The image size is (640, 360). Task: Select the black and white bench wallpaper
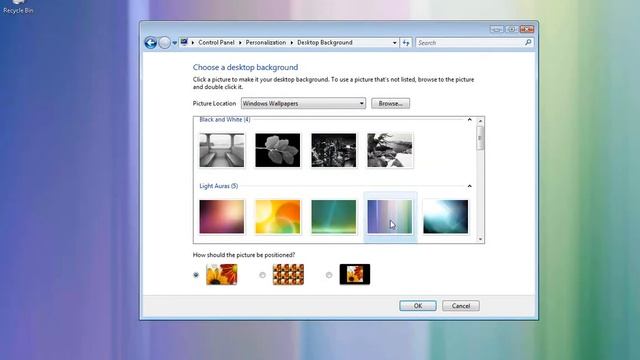point(222,150)
